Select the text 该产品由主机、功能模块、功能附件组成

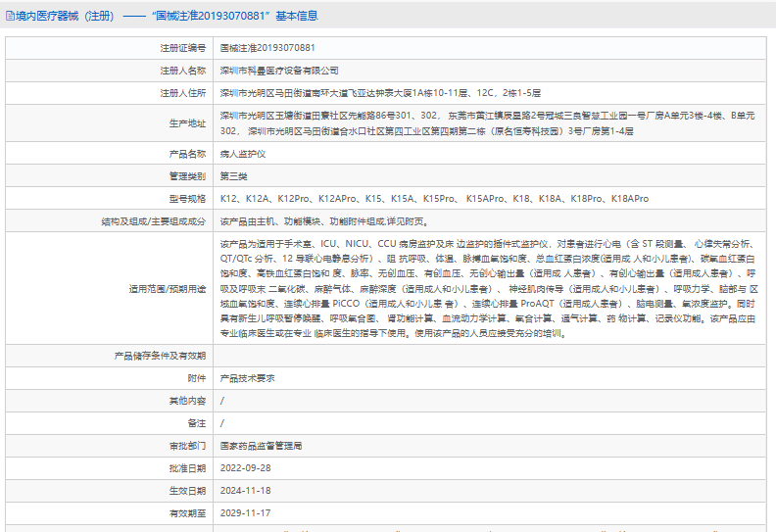324,221
